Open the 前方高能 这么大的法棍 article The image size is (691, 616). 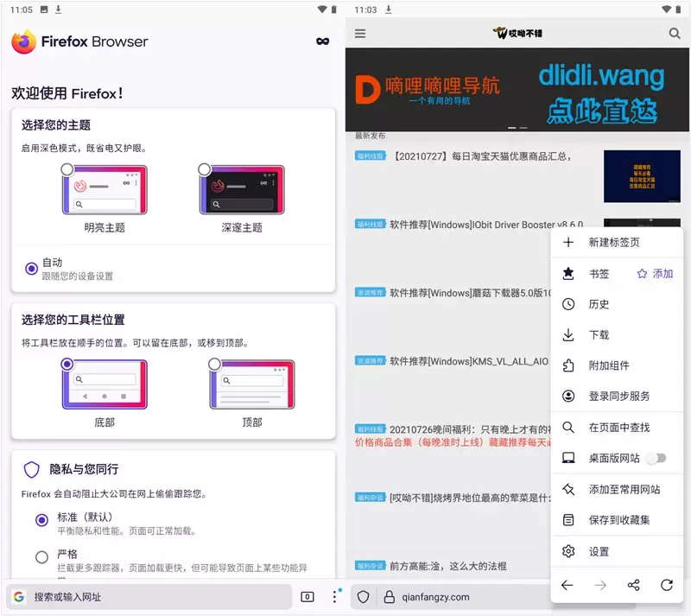click(447, 566)
